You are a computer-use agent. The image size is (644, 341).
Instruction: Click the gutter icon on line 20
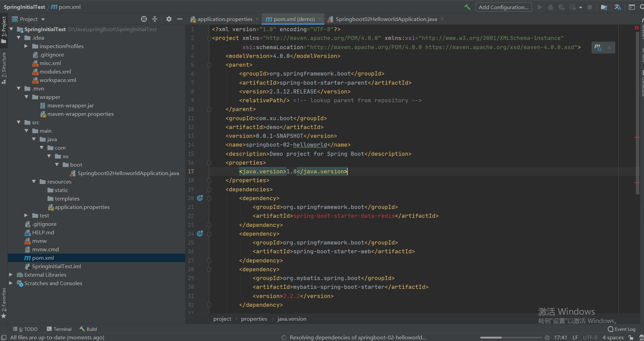[200, 198]
